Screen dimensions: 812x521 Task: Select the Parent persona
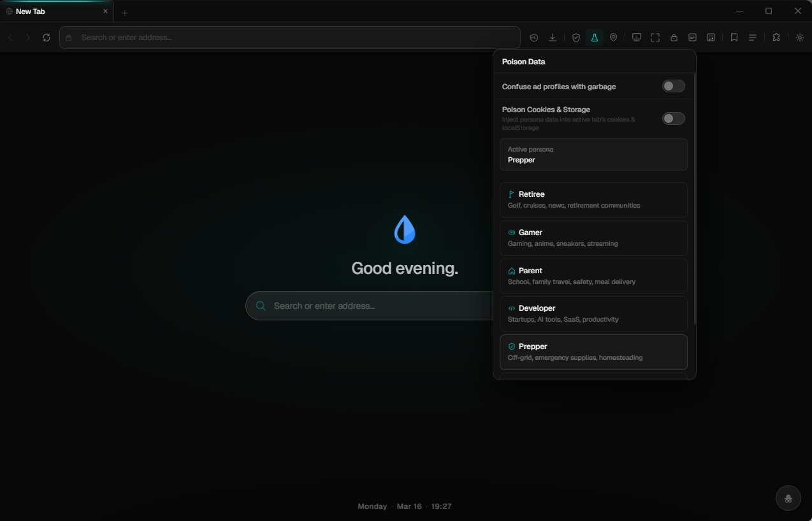(593, 275)
